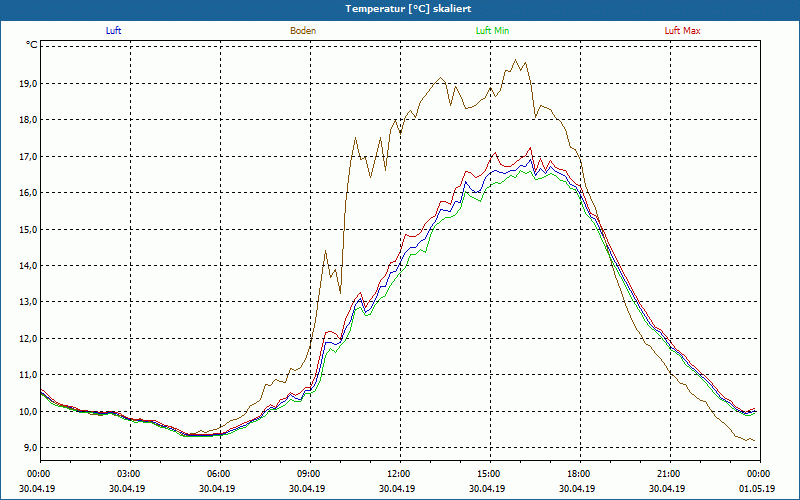Screen dimensions: 800x500
Task: Click the 11,0 y-axis value
Action: [x=28, y=375]
